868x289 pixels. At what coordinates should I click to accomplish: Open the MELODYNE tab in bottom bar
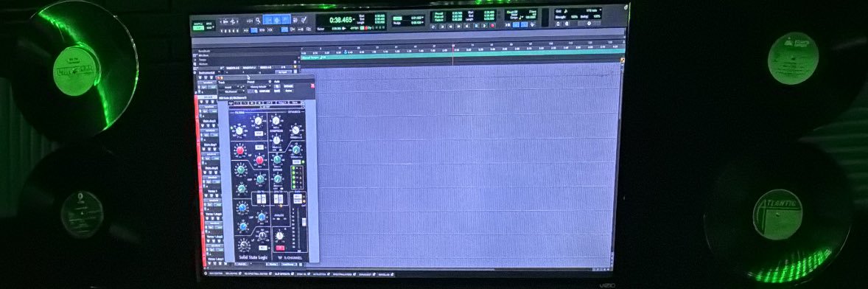tap(232, 274)
